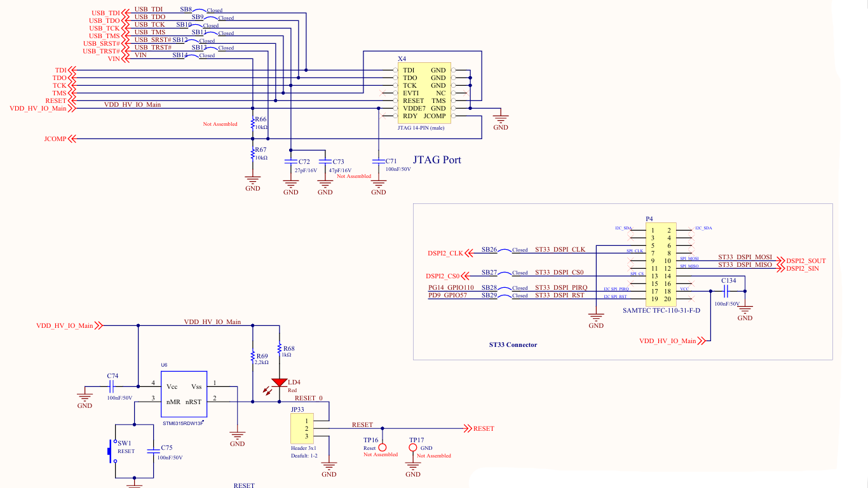868x488 pixels.
Task: Select the JP33 three-pin header
Action: [x=302, y=428]
